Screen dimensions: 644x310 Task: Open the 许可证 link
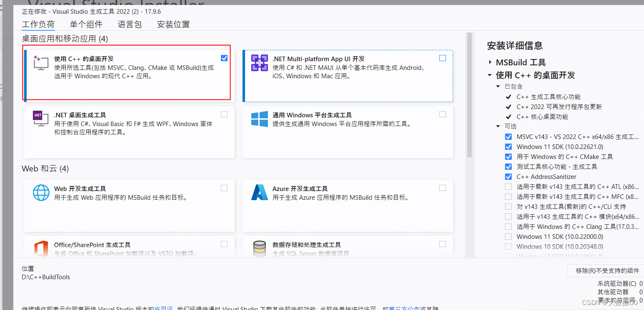[163, 308]
